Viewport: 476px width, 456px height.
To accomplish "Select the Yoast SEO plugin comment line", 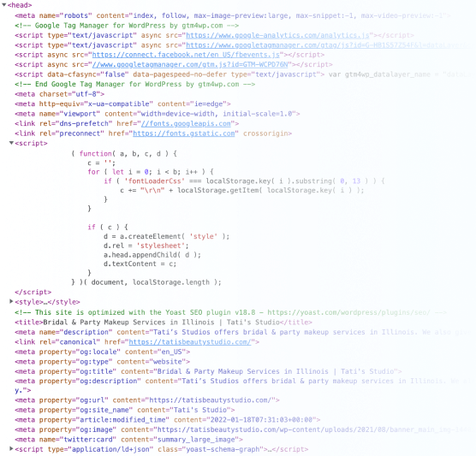I will (x=230, y=312).
